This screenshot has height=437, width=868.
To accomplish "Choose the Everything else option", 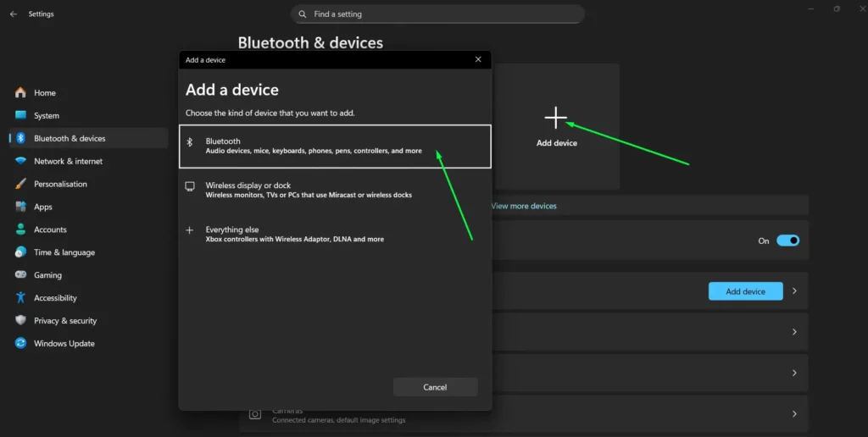I will coord(335,234).
